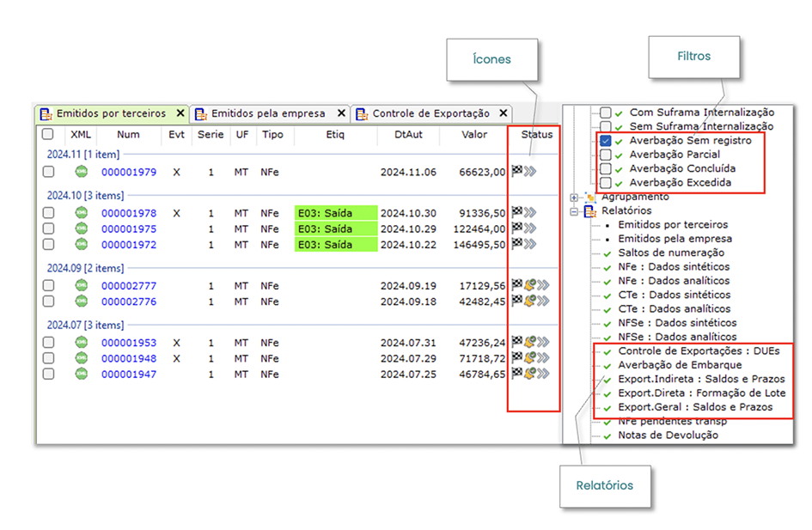Click the XML icon for note 000001979
Screen dimensions: 812x530
pos(81,172)
